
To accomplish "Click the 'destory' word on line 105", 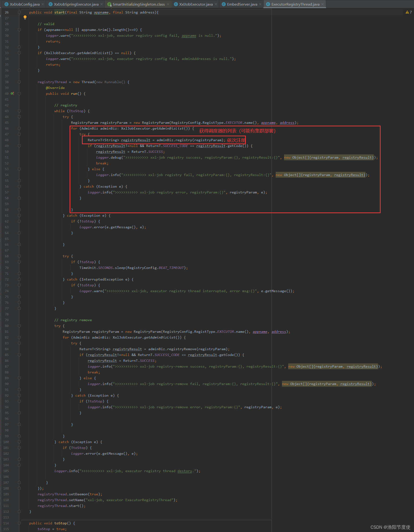I will pos(185,471).
